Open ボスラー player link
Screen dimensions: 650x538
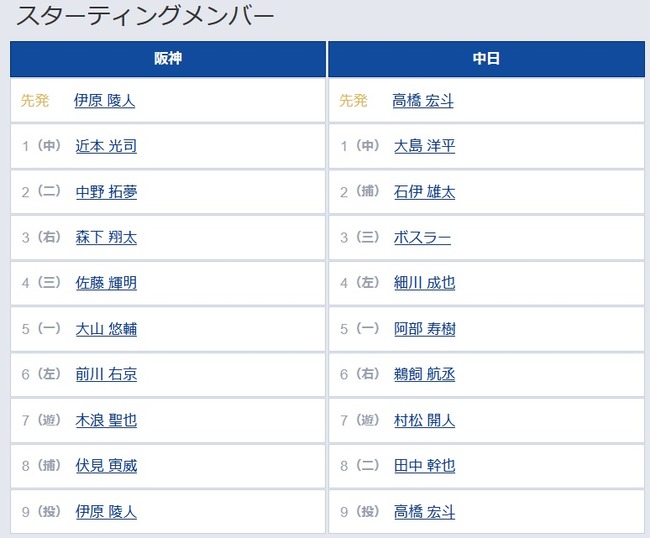(422, 237)
